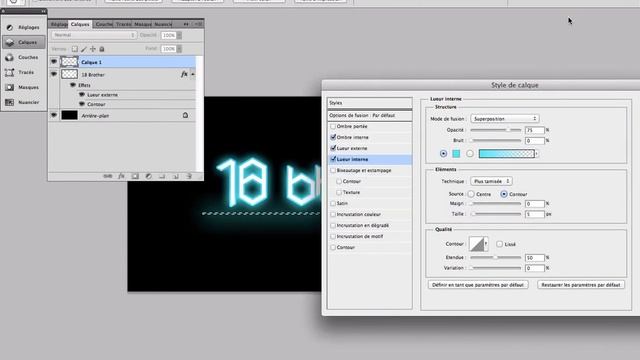Switch to Tracés tab

123,24
